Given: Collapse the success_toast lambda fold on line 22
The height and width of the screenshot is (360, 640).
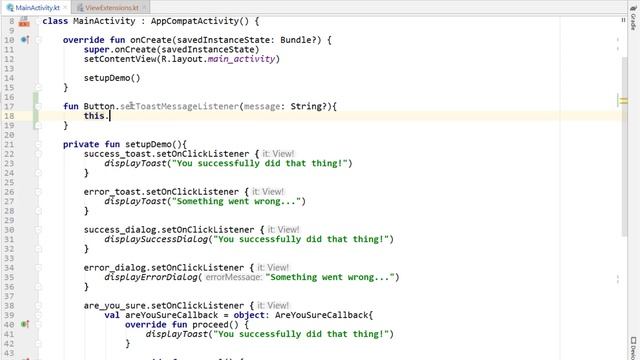Looking at the screenshot, I should click(38, 154).
